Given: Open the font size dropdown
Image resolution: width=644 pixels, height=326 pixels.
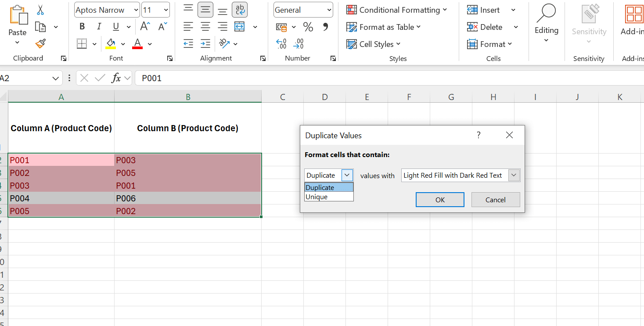Looking at the screenshot, I should [x=165, y=10].
